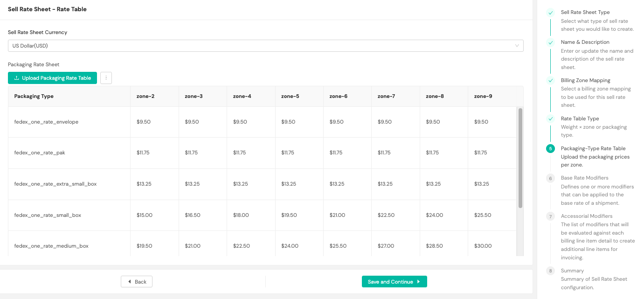This screenshot has width=644, height=299.
Task: Click Upload Packaging Rate Table button
Action: (52, 78)
